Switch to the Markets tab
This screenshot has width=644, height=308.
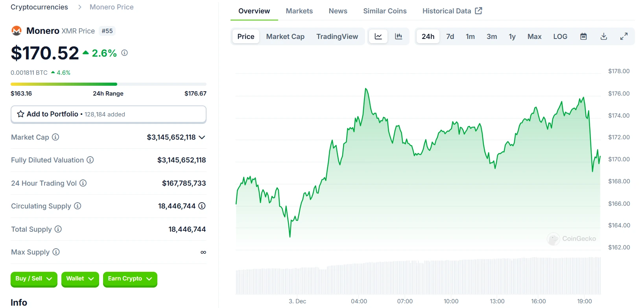coord(299,11)
